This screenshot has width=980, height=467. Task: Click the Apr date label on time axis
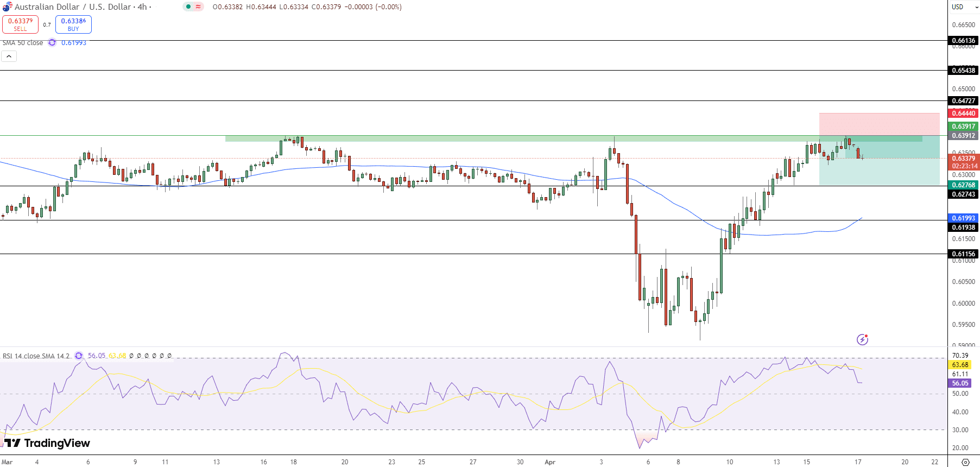click(550, 462)
